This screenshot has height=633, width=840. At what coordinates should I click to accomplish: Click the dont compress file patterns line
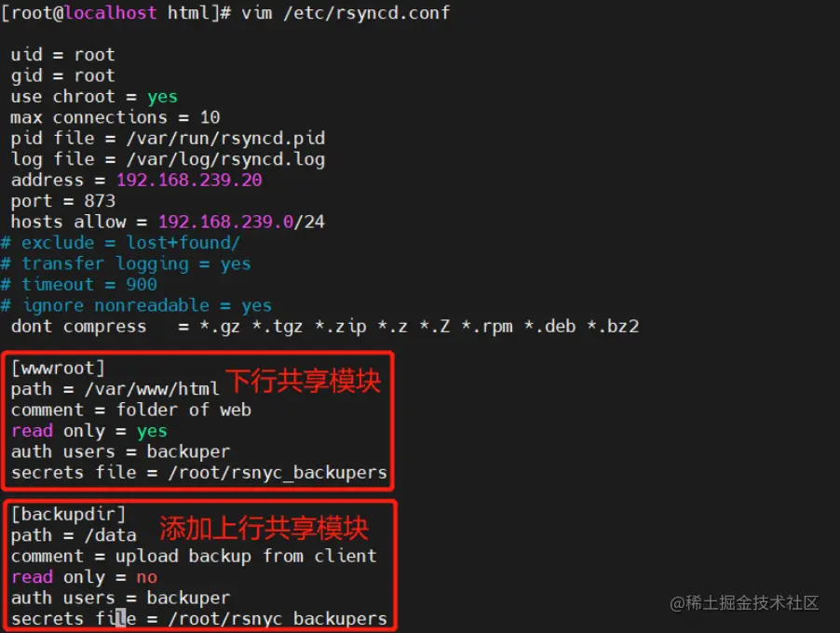click(x=325, y=326)
